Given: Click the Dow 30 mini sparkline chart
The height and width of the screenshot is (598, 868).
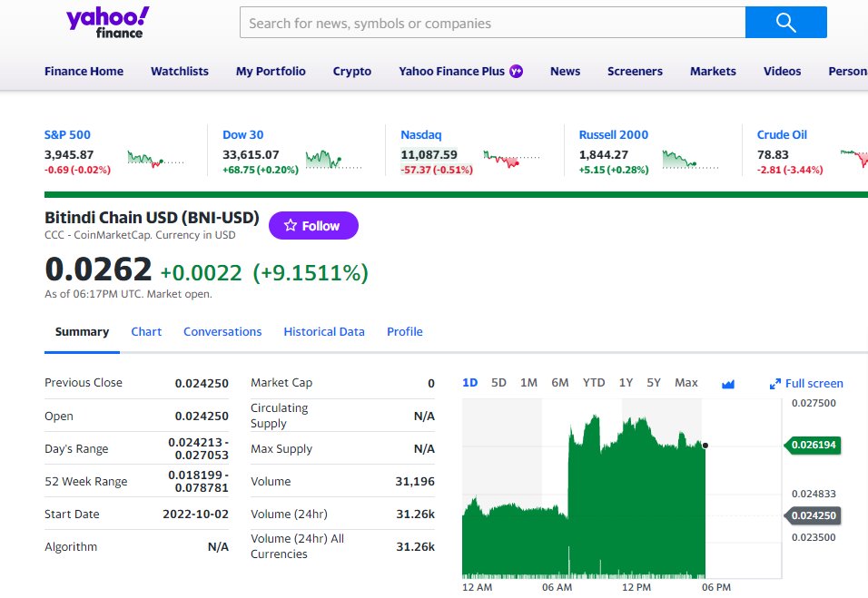Looking at the screenshot, I should pyautogui.click(x=334, y=160).
